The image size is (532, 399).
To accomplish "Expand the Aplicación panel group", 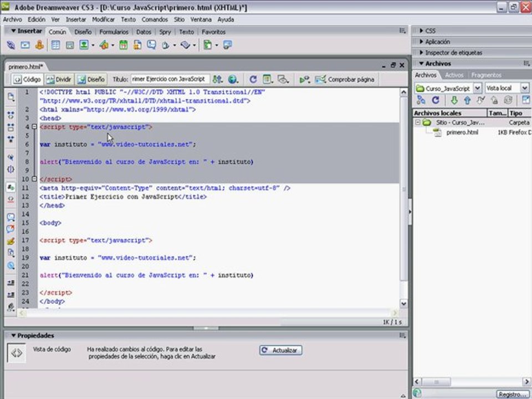I will (421, 42).
